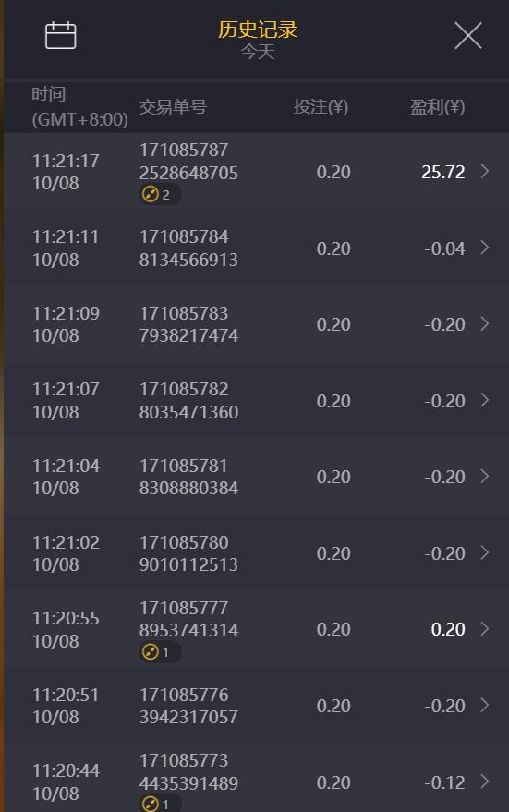This screenshot has height=812, width=509.
Task: Open details arrow for the 0.20 profit record
Action: [x=485, y=629]
